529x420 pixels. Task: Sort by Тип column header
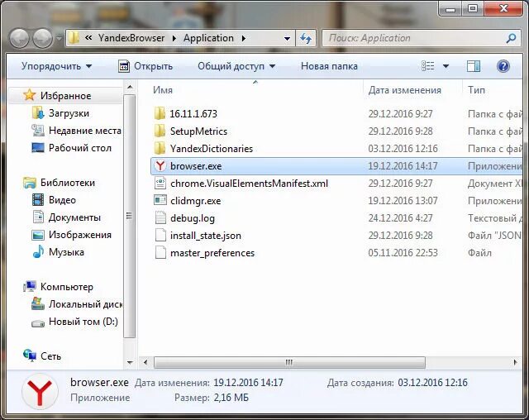coord(476,90)
